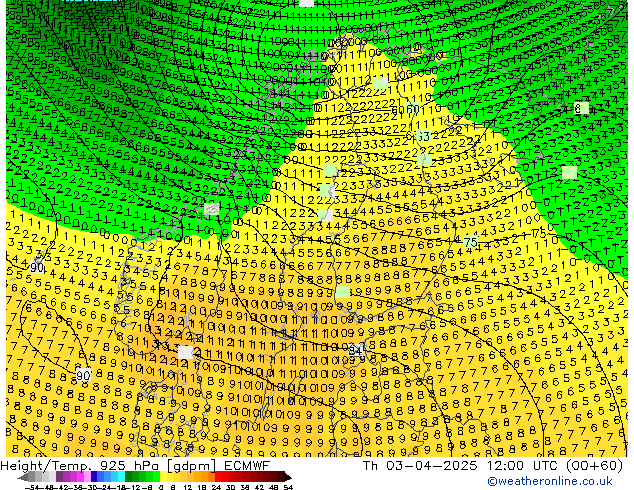The height and width of the screenshot is (490, 634).
Task: Select the 'Height/Temp. 925 hPa [gdpm] ECMWF' title
Action: [135, 466]
